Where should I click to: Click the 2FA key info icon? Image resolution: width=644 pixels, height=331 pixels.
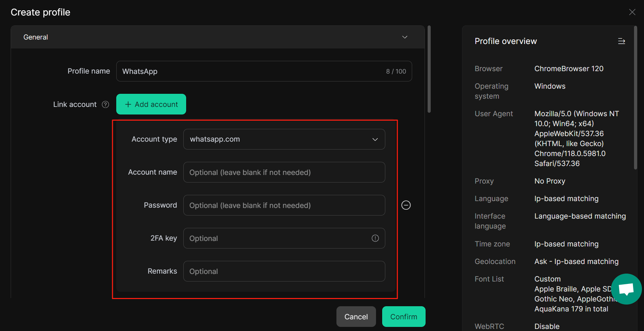375,238
